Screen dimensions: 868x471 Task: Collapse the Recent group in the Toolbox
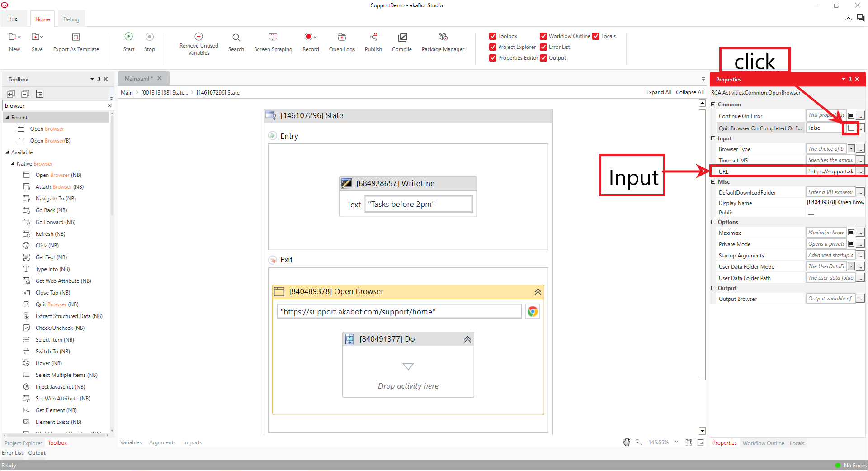7,117
